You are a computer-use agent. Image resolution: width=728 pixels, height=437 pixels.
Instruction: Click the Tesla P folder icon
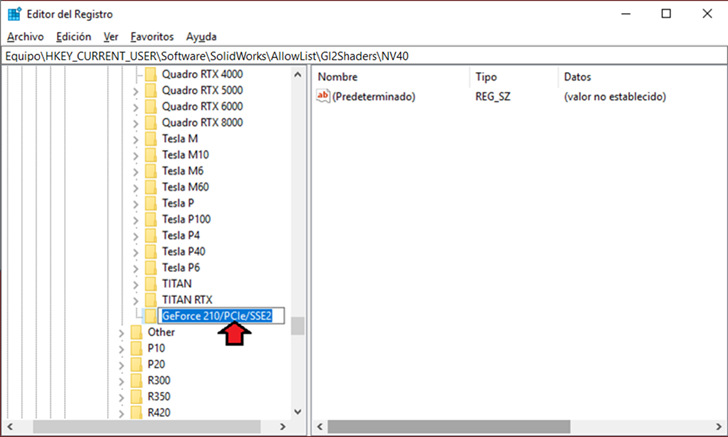tap(150, 203)
